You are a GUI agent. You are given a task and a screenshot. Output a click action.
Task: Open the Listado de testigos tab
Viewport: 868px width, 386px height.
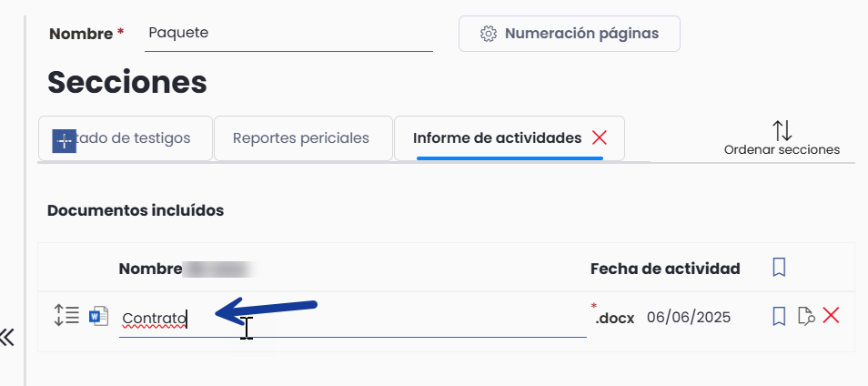[x=126, y=137]
